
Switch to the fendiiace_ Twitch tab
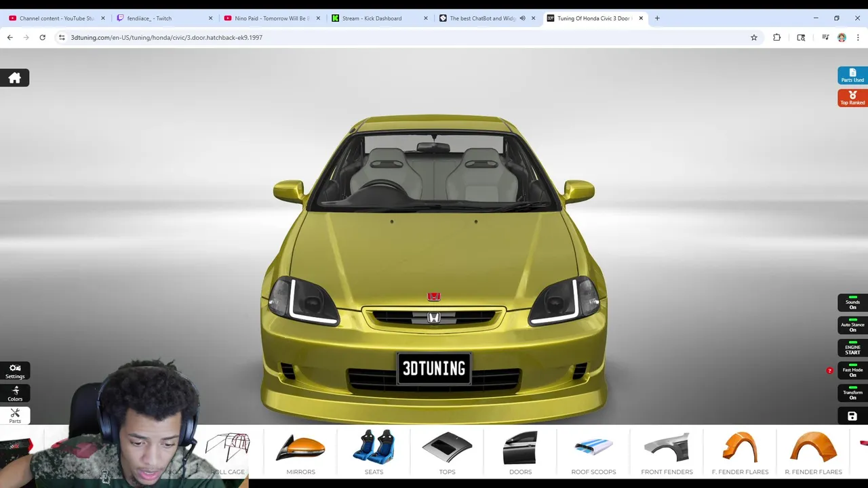165,18
